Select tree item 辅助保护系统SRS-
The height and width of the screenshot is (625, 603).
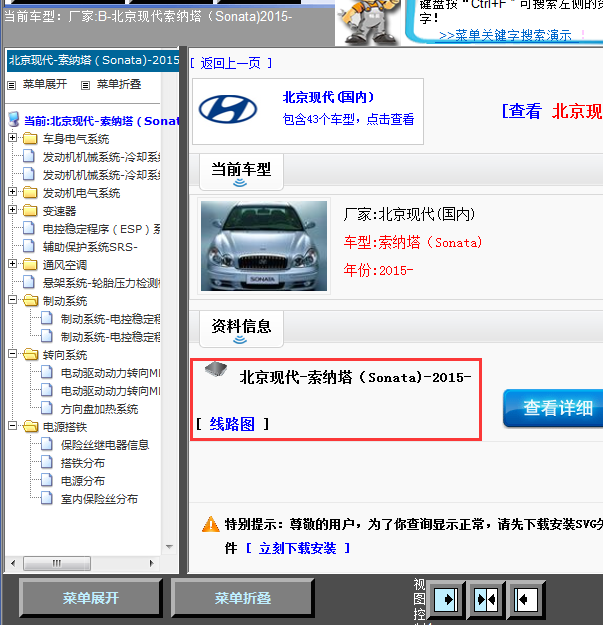[x=90, y=247]
